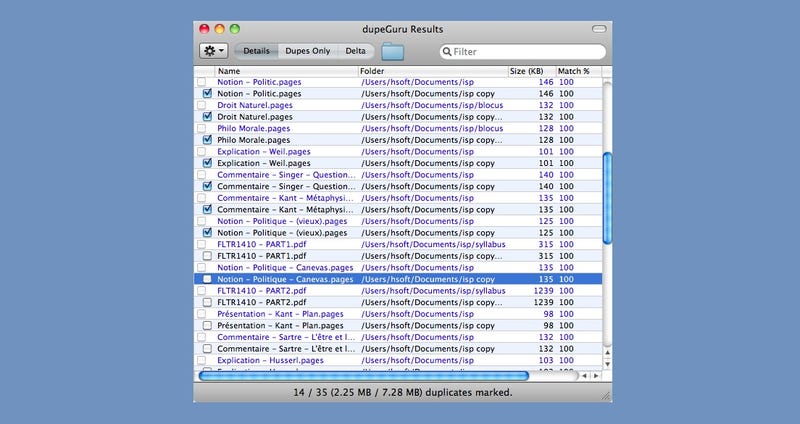
Task: Select blue Philo Morale.pages reference row
Action: click(398, 129)
